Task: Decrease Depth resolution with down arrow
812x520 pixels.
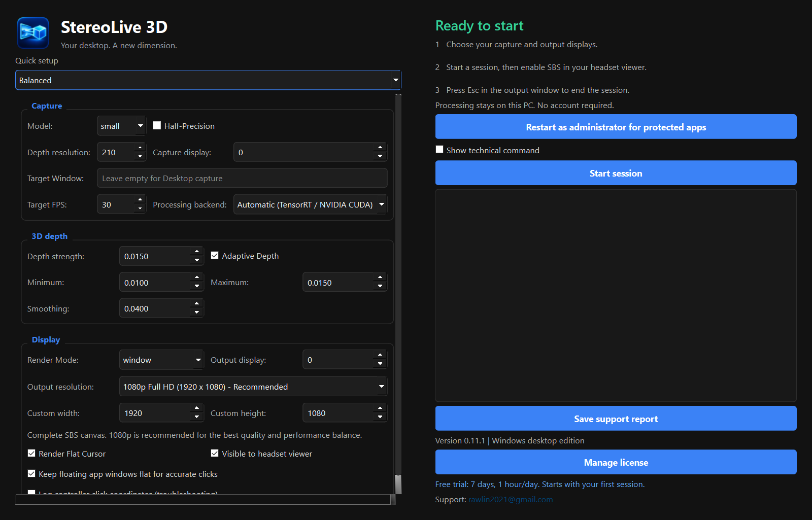Action: 140,156
